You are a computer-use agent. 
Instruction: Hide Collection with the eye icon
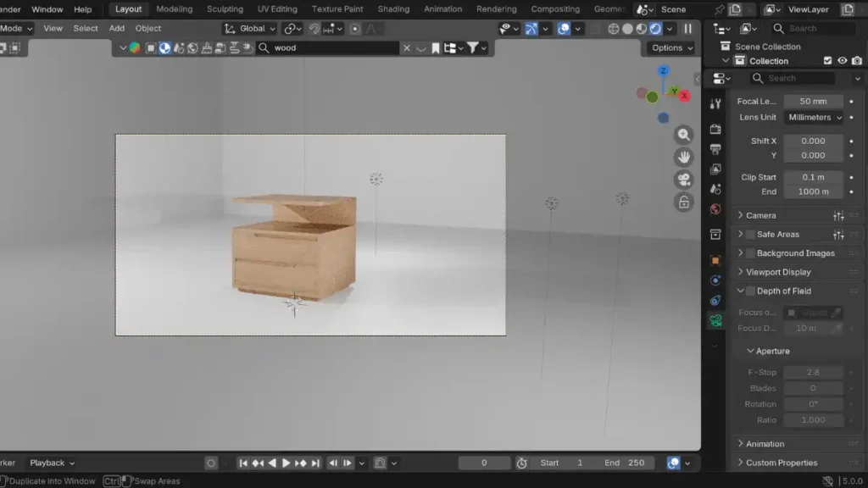coord(842,61)
